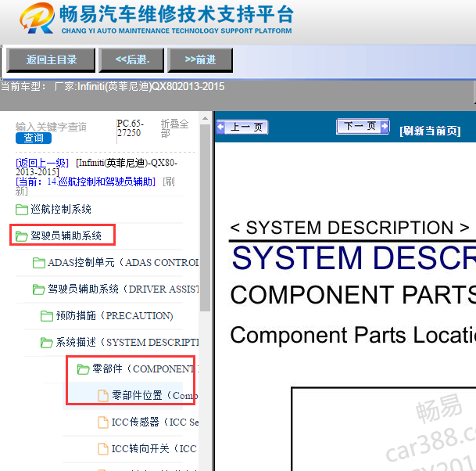Click the blue 查询 search button
This screenshot has height=471, width=476.
(34, 138)
